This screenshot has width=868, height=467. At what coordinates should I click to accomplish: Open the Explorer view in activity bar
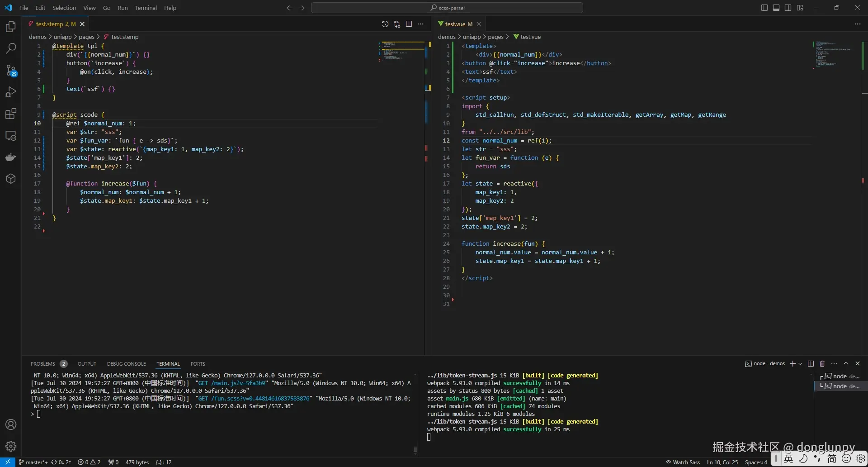(11, 27)
